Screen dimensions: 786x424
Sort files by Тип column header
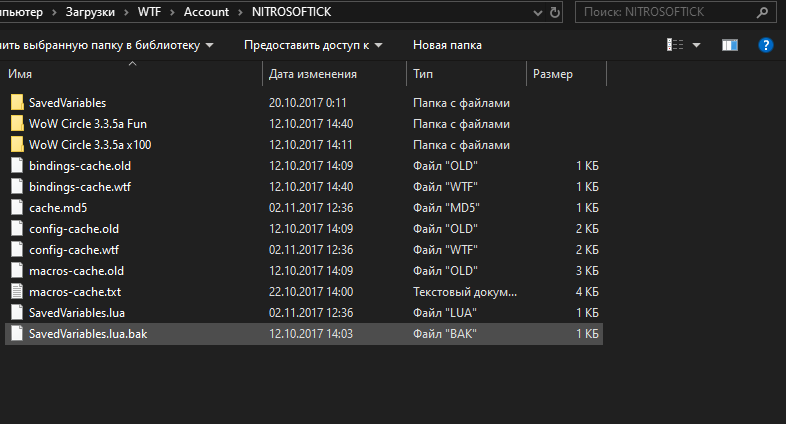coord(423,74)
